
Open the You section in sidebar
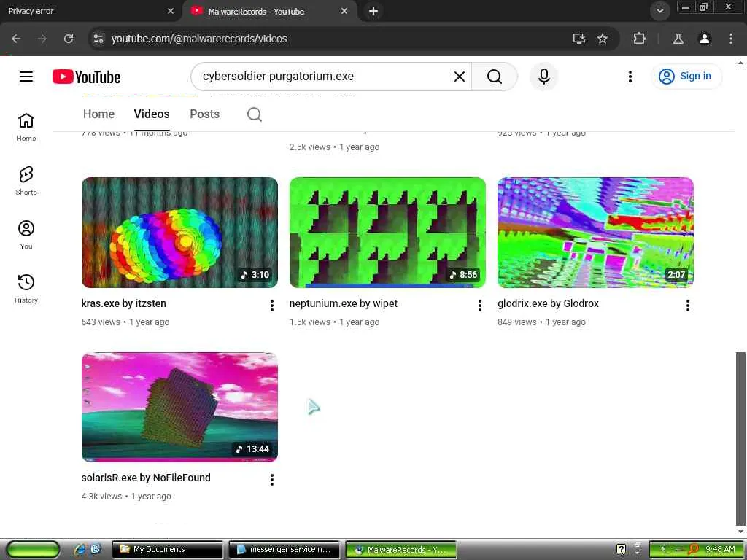click(26, 235)
